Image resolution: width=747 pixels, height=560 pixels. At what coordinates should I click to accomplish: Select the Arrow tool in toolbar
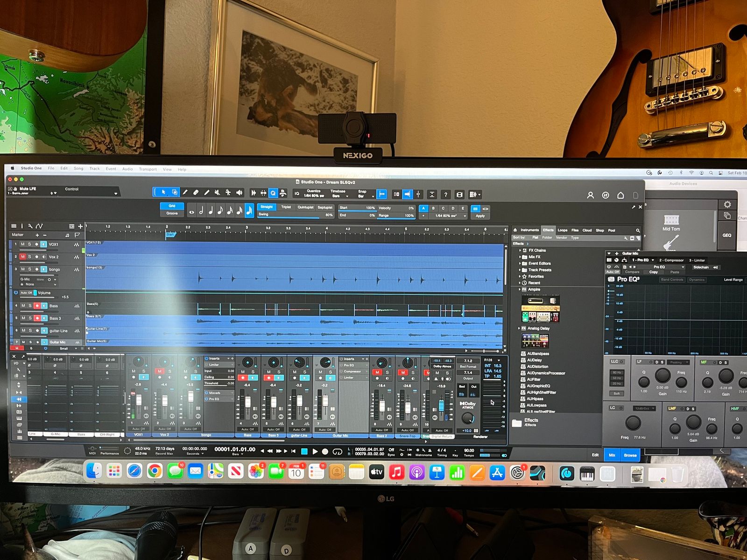click(x=163, y=192)
